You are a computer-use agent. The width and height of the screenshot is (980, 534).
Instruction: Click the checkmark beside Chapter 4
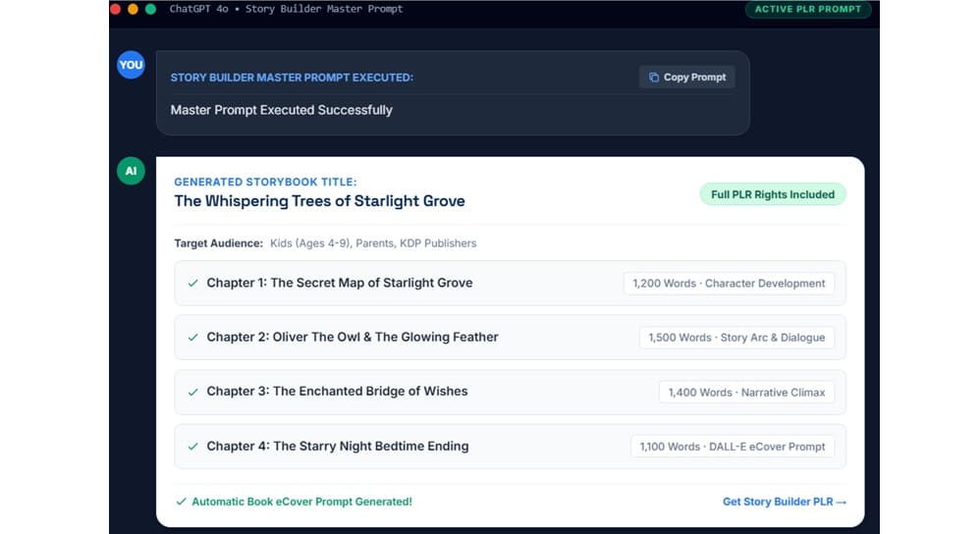pos(193,447)
